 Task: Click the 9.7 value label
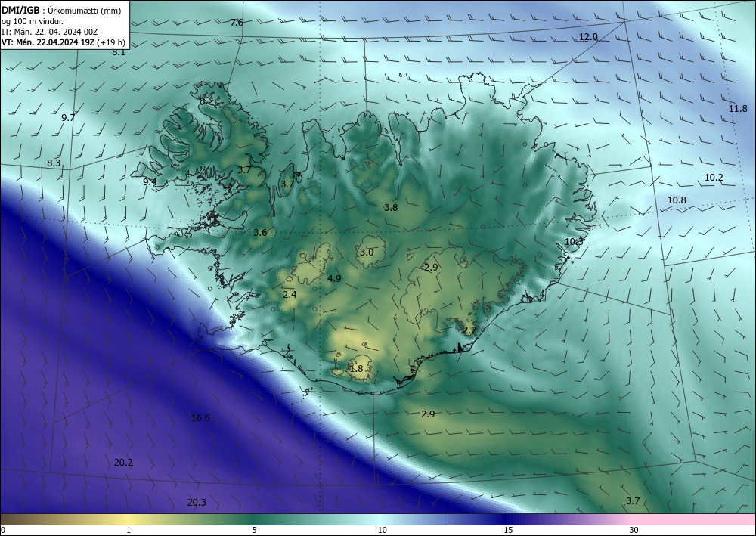pyautogui.click(x=69, y=117)
